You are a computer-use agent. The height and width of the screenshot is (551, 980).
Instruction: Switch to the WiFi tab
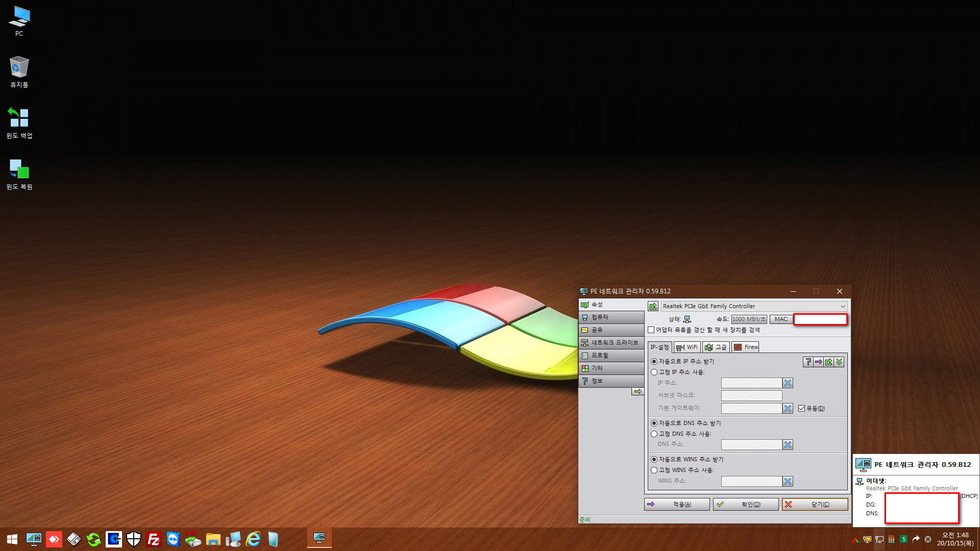(687, 347)
